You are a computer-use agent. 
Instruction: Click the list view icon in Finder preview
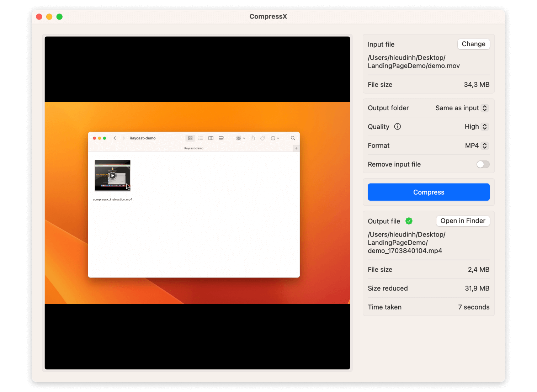(x=201, y=138)
